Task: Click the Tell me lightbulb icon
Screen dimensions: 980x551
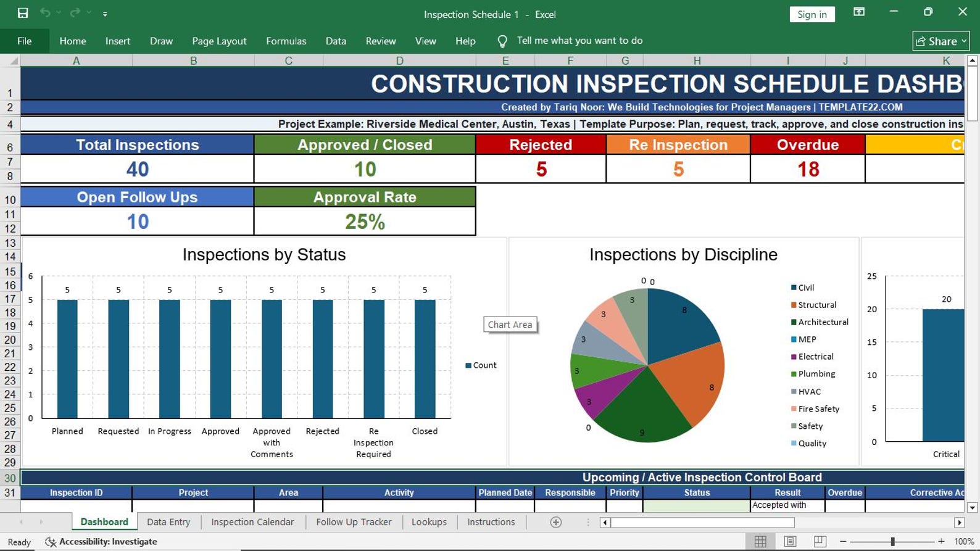Action: [502, 41]
